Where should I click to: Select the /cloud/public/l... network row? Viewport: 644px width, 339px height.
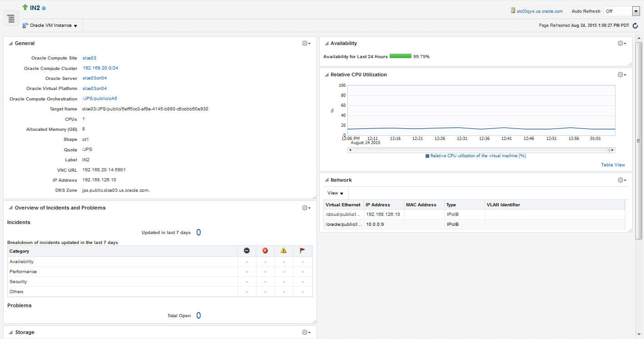[474, 214]
